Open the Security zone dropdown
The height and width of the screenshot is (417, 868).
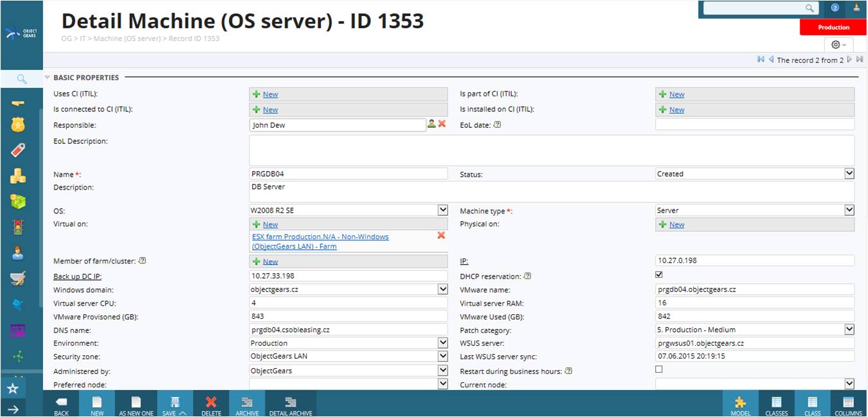click(x=442, y=356)
